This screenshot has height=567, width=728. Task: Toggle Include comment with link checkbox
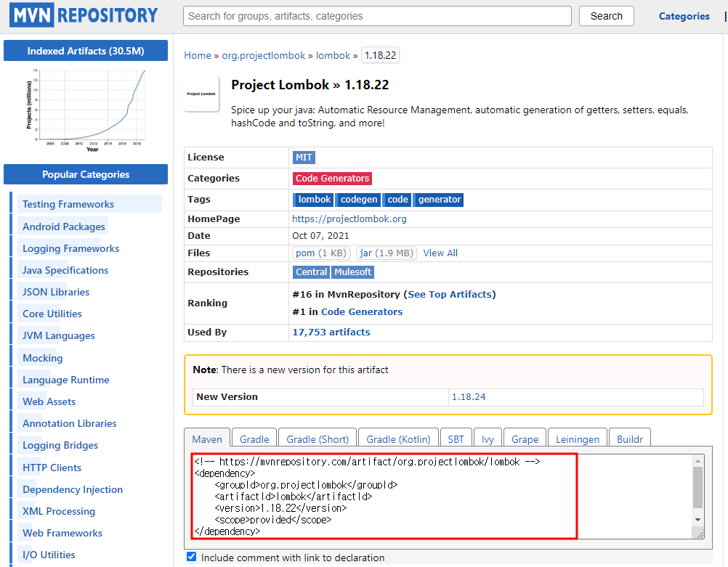pyautogui.click(x=191, y=557)
